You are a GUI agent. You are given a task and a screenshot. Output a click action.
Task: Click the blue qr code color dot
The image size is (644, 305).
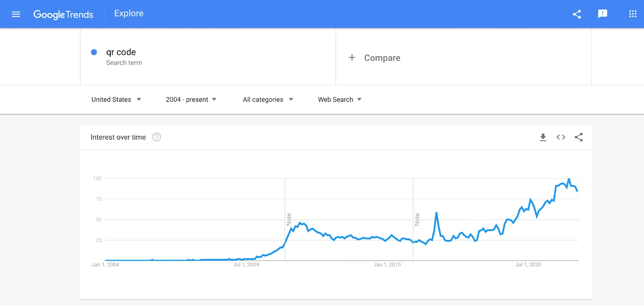(x=94, y=52)
